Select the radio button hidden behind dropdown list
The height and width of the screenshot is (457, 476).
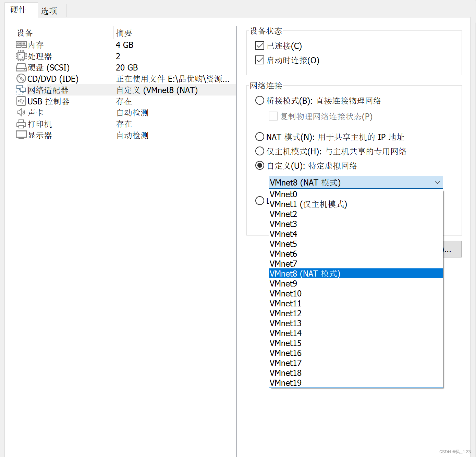point(260,200)
